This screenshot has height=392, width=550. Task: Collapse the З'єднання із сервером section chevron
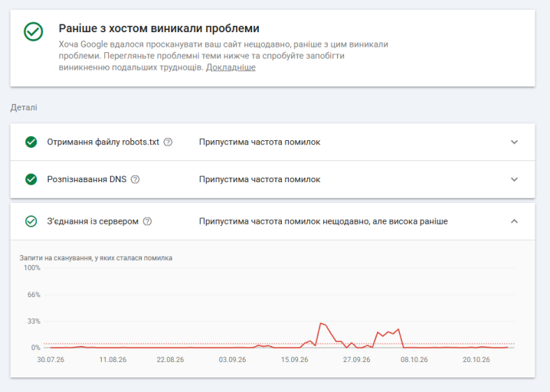click(x=514, y=221)
